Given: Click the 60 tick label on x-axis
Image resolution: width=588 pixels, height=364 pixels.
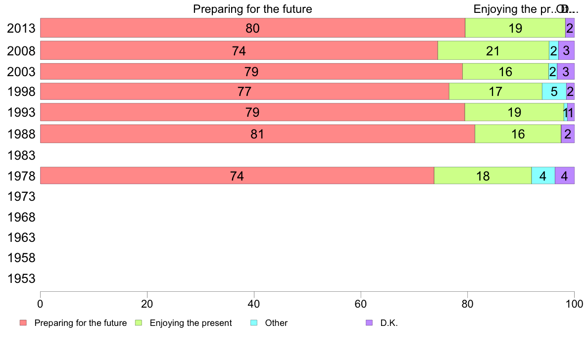Looking at the screenshot, I should coord(360,304).
